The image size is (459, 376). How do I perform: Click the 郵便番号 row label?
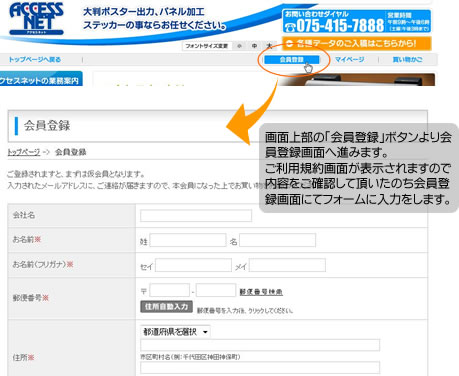click(x=31, y=298)
